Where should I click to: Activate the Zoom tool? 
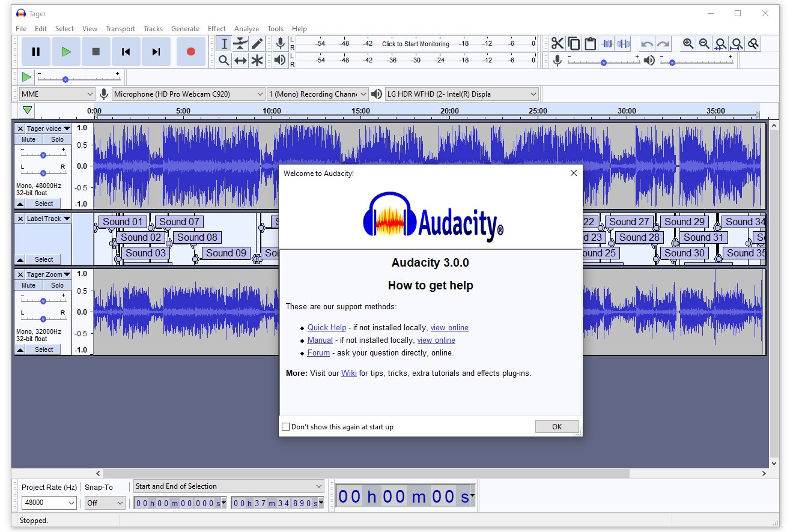pyautogui.click(x=223, y=60)
